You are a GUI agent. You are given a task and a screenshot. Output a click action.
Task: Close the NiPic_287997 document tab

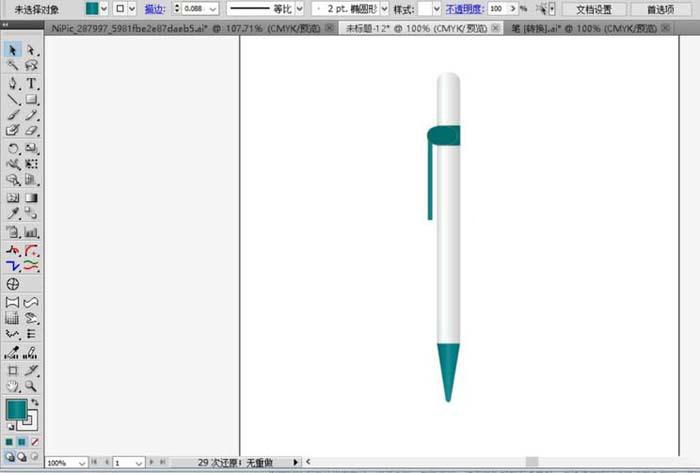[x=330, y=28]
